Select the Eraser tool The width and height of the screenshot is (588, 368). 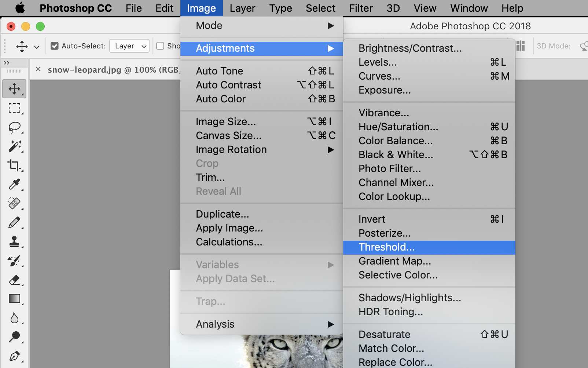pos(14,280)
